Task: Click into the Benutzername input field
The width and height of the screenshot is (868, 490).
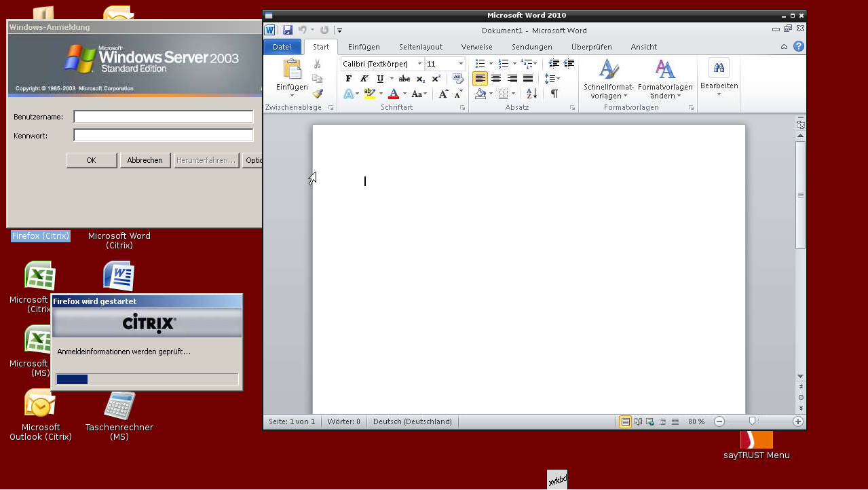Action: click(x=163, y=117)
